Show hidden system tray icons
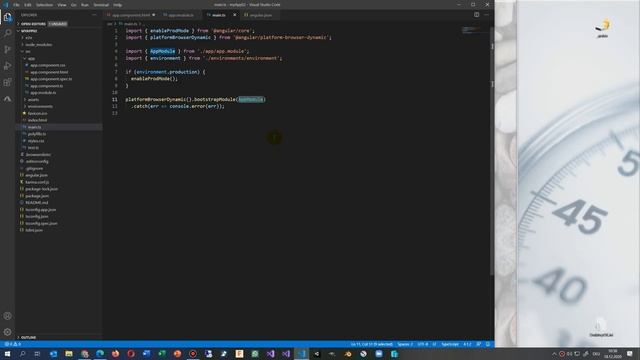Image resolution: width=640 pixels, height=360 pixels. pos(554,354)
